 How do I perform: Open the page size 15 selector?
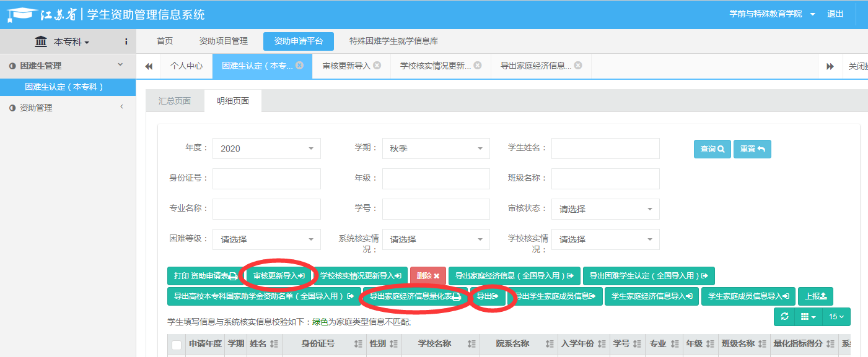point(836,317)
